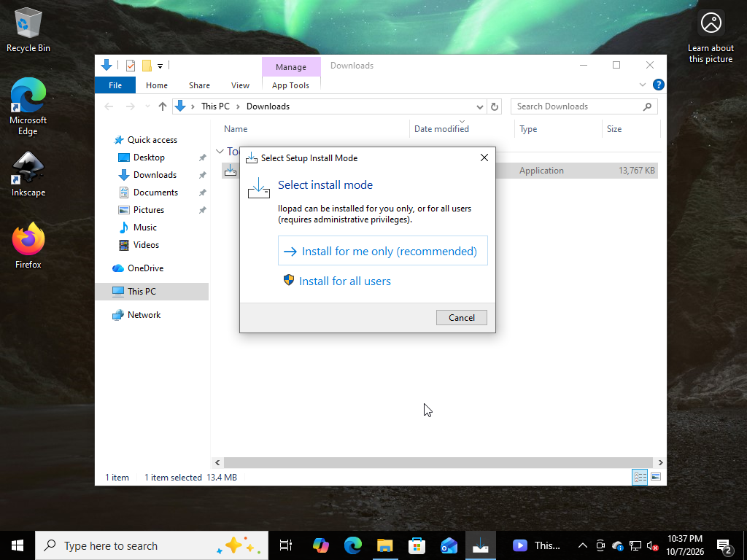Click the Explorer Help question mark icon

659,85
